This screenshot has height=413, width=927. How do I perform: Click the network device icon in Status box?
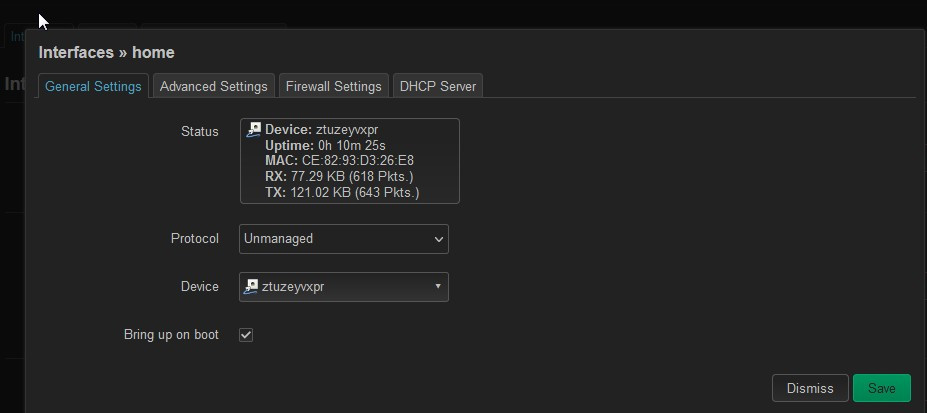254,129
